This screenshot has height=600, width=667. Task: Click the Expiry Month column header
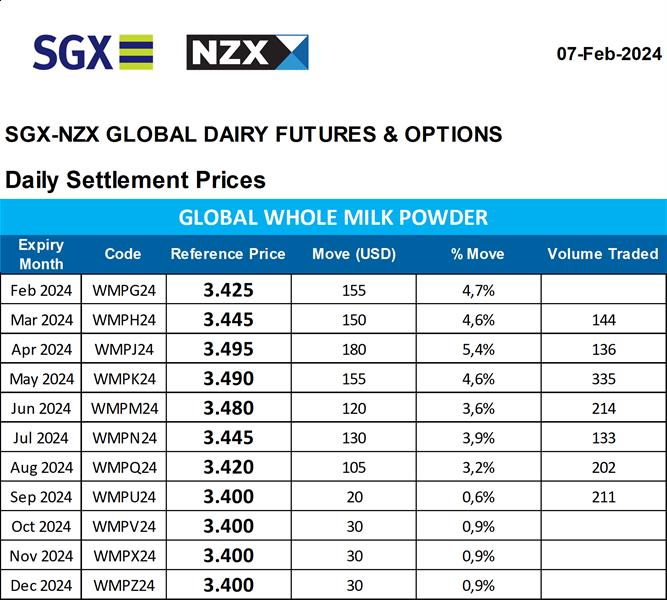[41, 254]
